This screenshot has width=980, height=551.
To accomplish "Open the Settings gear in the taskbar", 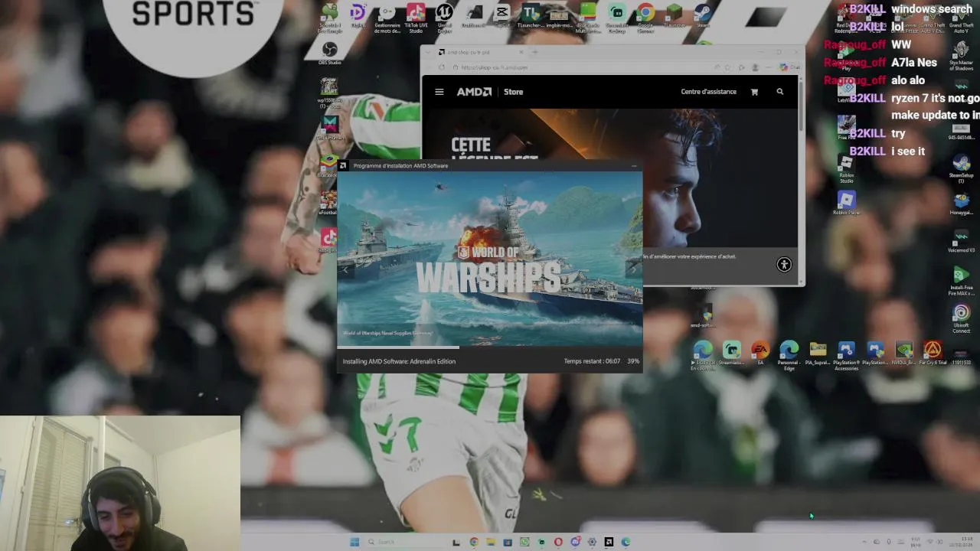I will (592, 542).
